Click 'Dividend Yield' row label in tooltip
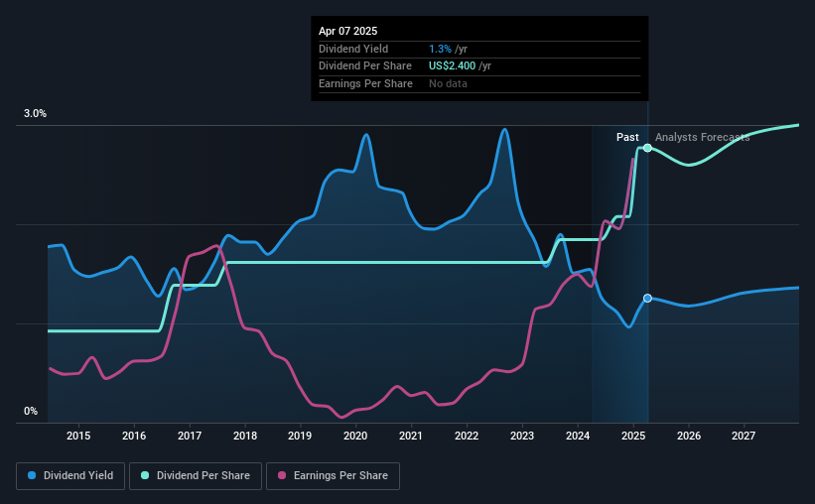 [353, 49]
